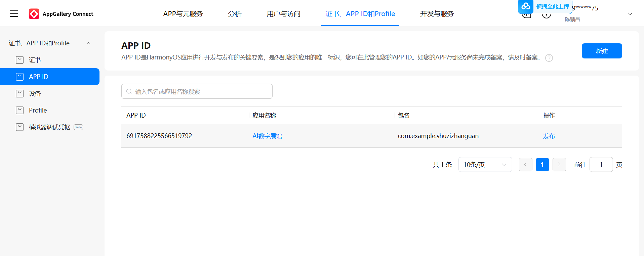Click the AppGallery Connect logo

[34, 14]
